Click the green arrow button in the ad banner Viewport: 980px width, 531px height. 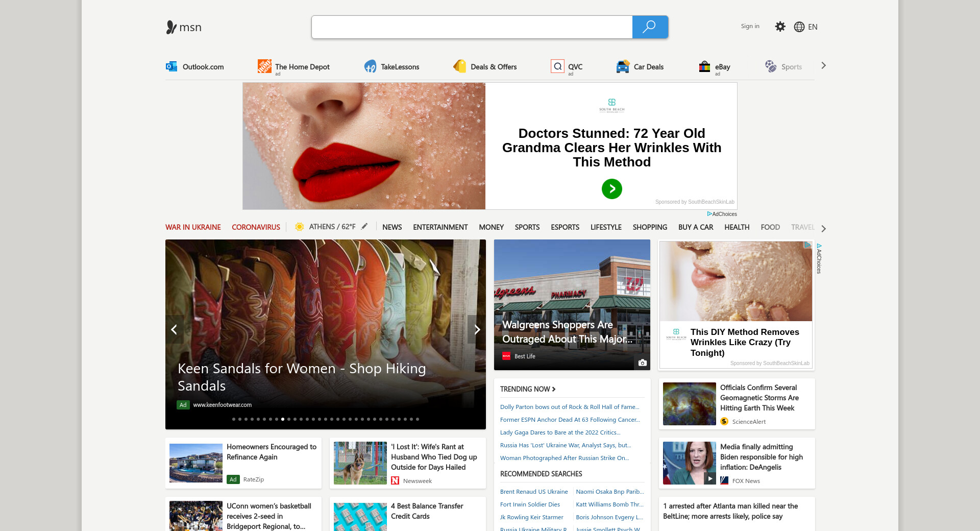pyautogui.click(x=611, y=189)
